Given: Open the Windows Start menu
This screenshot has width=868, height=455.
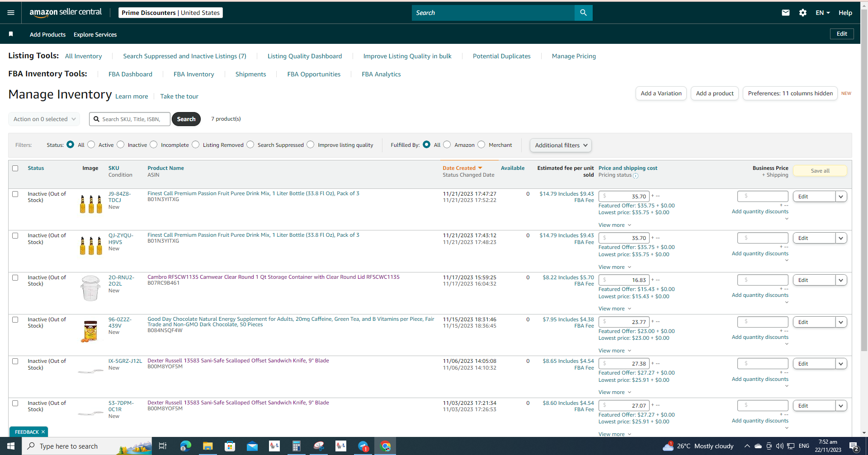Looking at the screenshot, I should tap(11, 446).
